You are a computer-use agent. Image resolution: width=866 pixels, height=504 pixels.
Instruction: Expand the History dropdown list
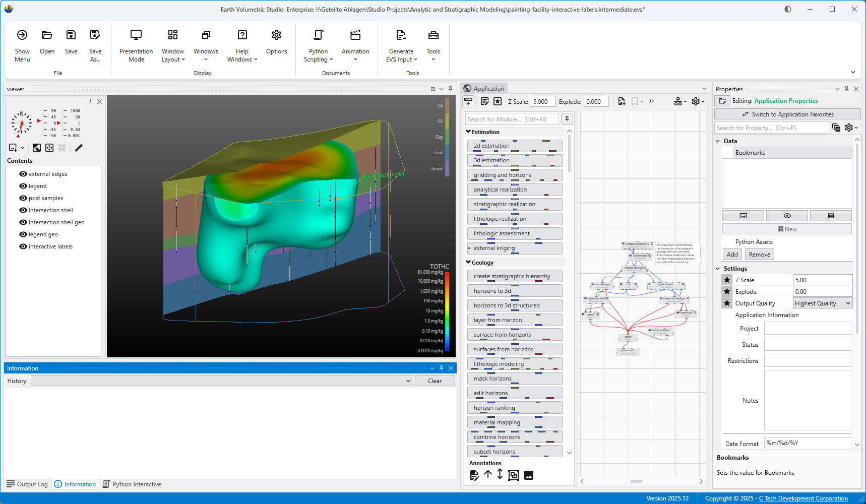pos(408,381)
